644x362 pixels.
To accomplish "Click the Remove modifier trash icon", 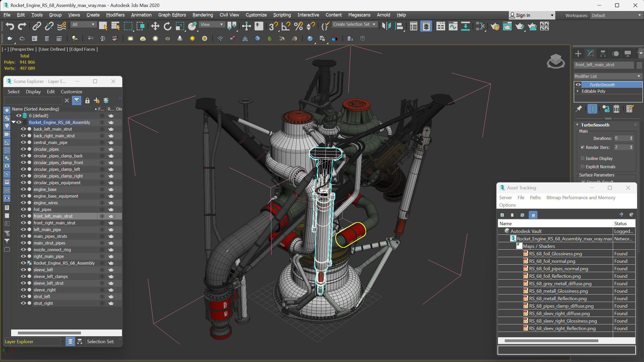I will (x=616, y=109).
